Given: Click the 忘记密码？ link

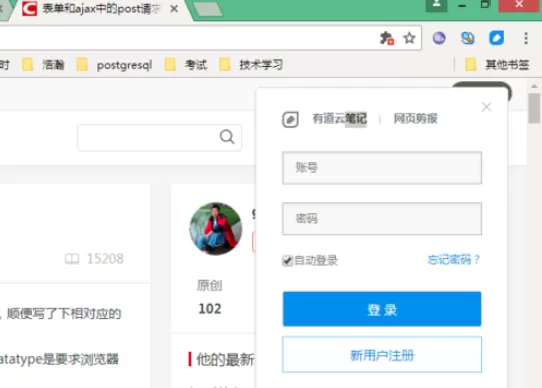Looking at the screenshot, I should pos(454,259).
